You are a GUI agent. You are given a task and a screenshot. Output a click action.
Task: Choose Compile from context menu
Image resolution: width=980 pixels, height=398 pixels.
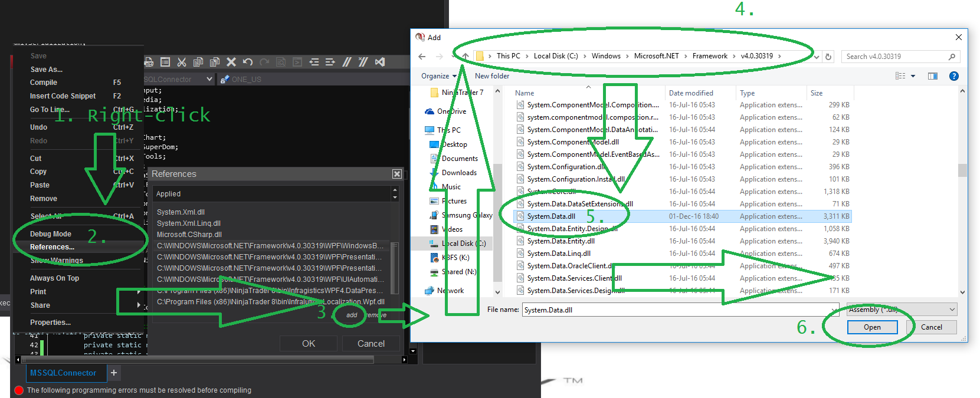(x=44, y=83)
